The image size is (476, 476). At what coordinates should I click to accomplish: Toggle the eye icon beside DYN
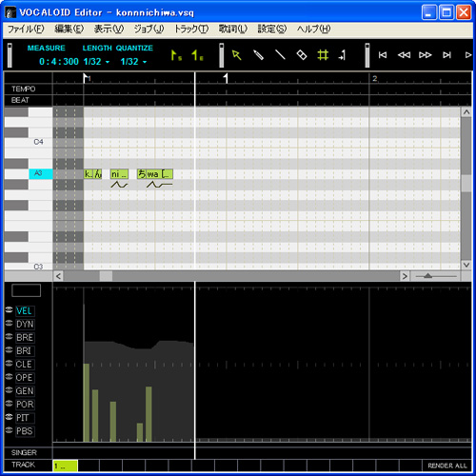click(10, 323)
